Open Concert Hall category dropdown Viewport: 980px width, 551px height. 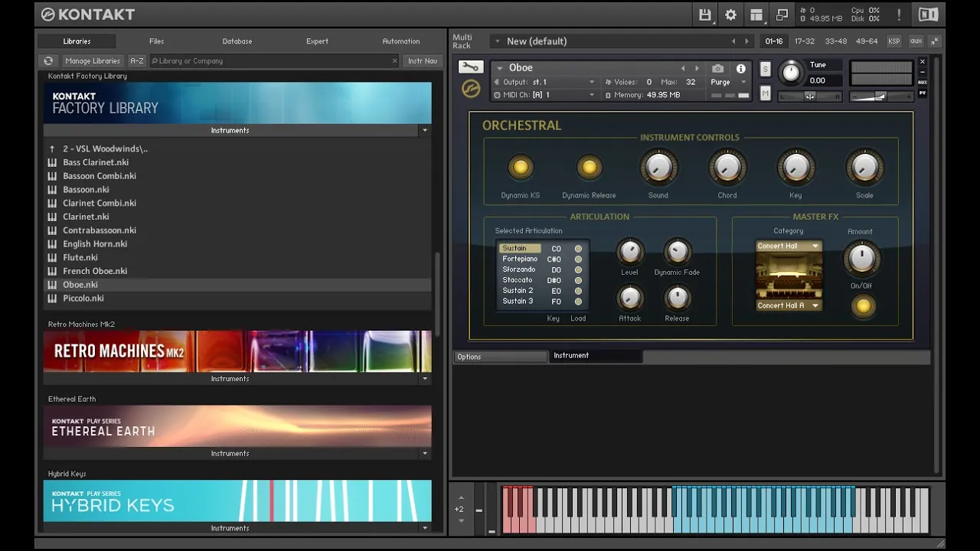tap(789, 246)
